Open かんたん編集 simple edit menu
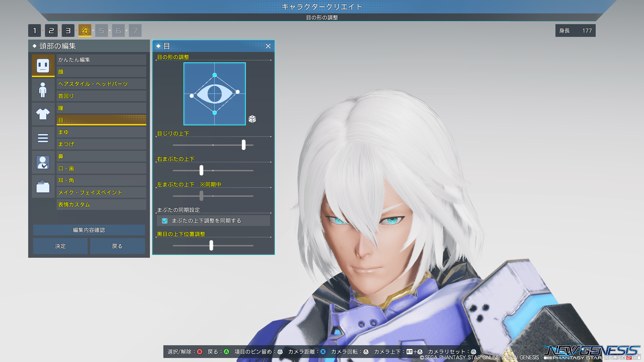 (x=101, y=60)
